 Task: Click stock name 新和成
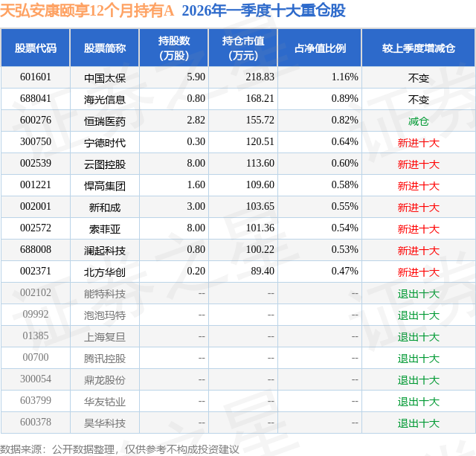(x=105, y=208)
